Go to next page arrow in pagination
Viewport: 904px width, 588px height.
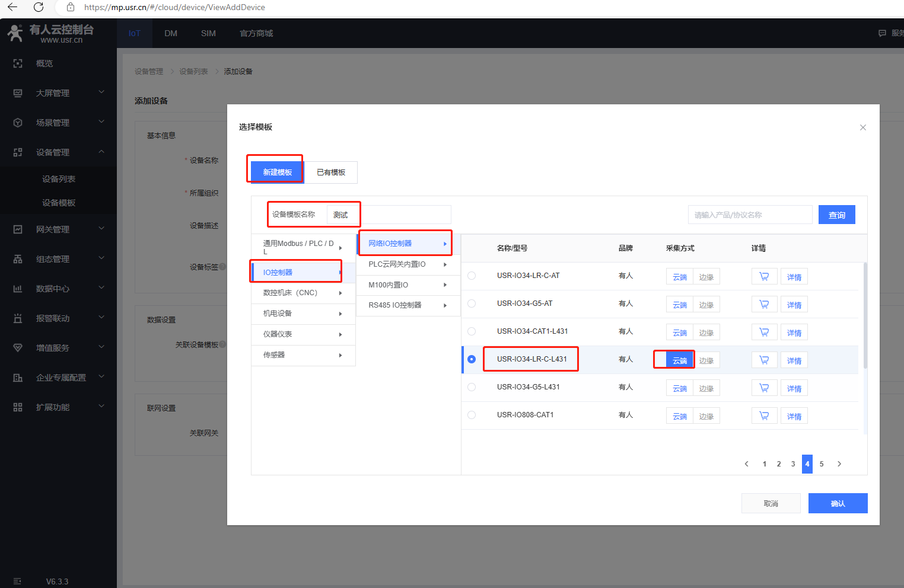[839, 464]
